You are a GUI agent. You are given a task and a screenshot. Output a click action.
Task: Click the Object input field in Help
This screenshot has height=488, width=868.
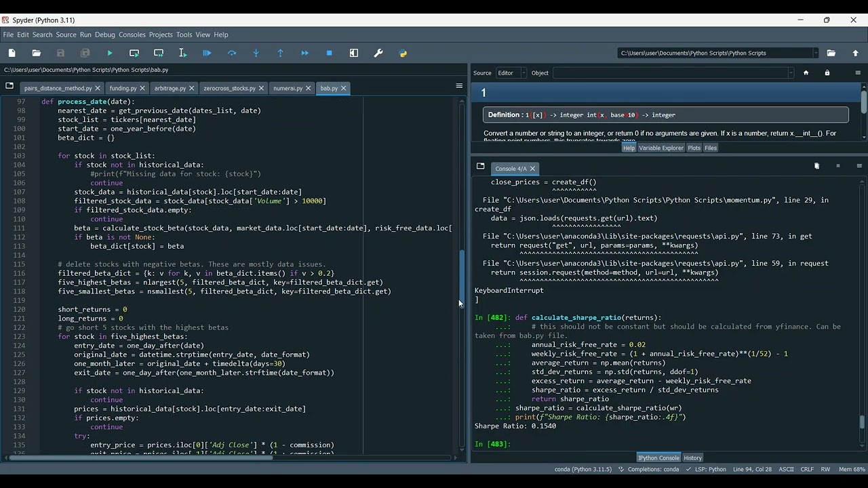tap(671, 73)
